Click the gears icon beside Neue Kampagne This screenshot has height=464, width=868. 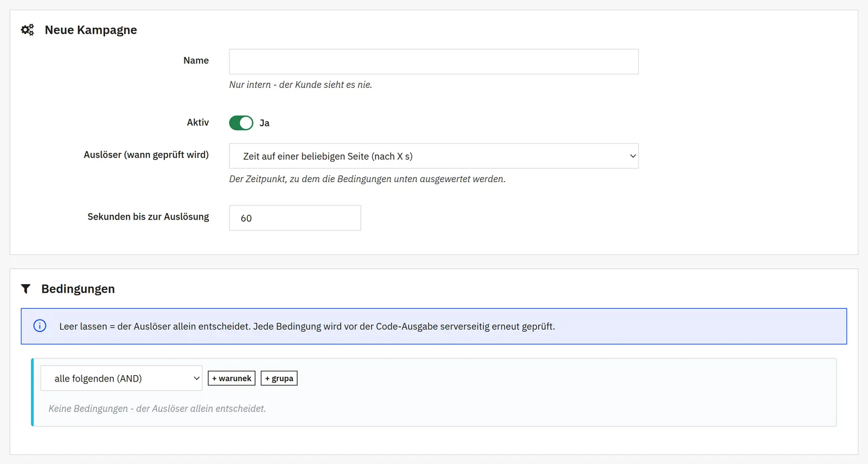pos(27,30)
